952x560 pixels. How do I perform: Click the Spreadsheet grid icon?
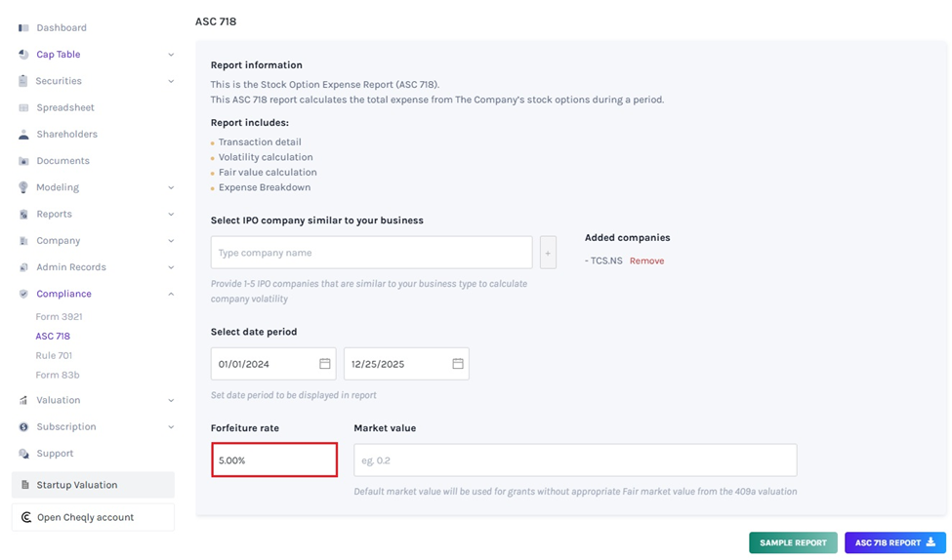point(23,108)
